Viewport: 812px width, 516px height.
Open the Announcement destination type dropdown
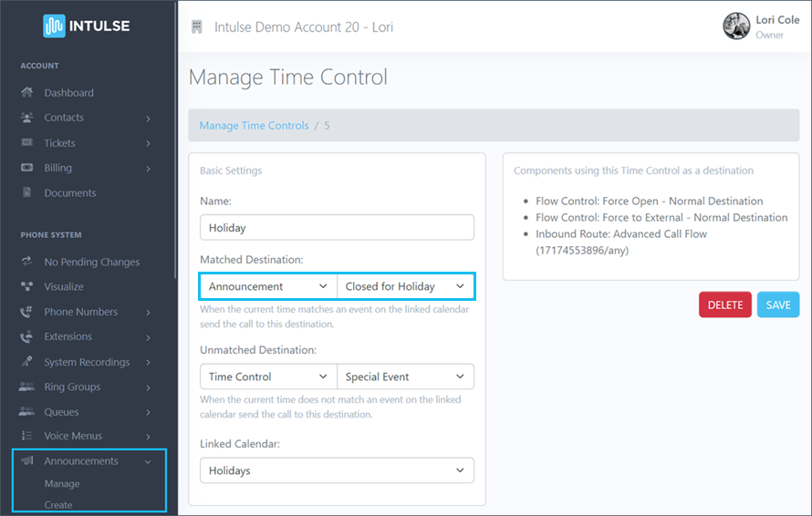tap(268, 286)
